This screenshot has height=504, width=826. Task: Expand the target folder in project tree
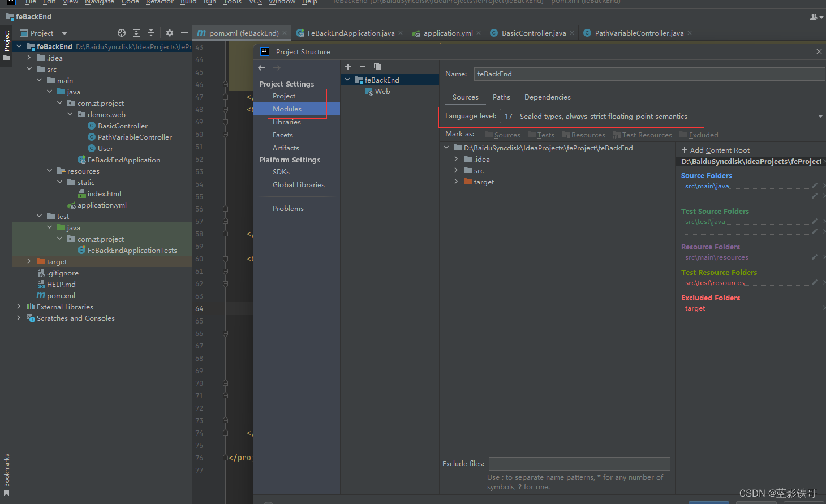[29, 261]
